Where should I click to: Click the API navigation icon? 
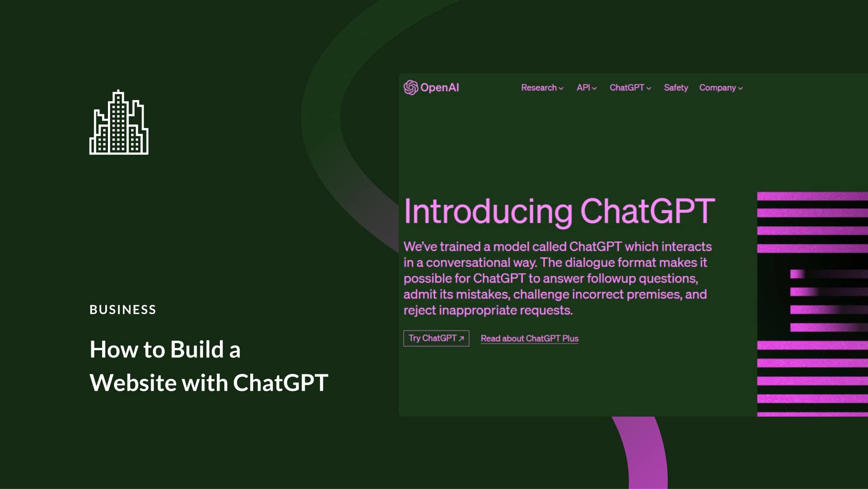[586, 87]
